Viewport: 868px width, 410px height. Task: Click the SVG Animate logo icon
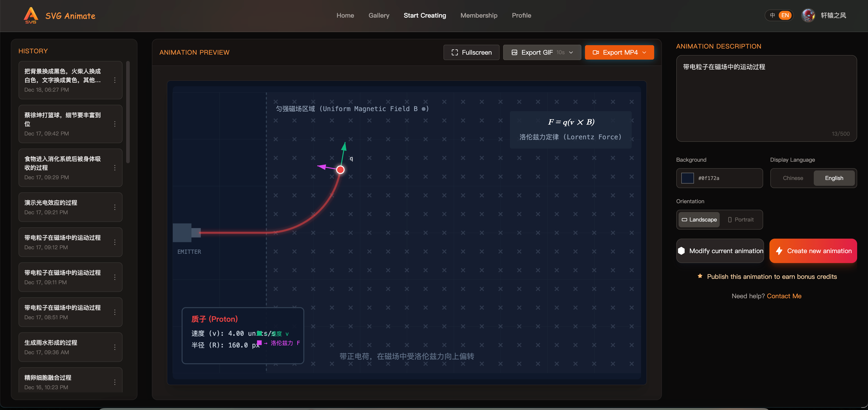click(x=31, y=15)
